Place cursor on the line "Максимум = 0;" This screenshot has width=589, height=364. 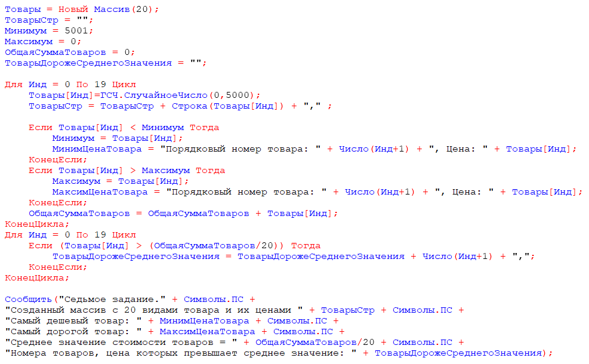point(42,42)
